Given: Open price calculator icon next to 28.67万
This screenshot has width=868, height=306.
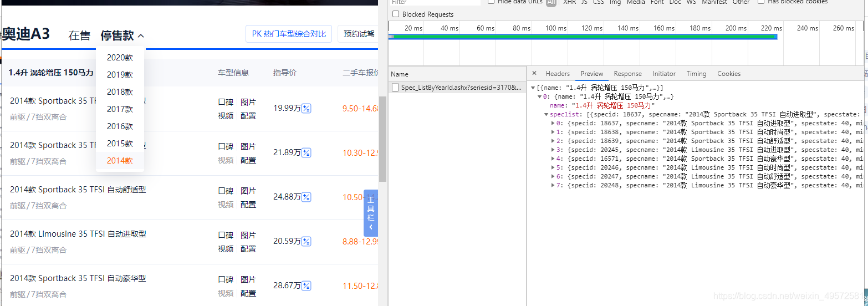Looking at the screenshot, I should click(x=306, y=285).
